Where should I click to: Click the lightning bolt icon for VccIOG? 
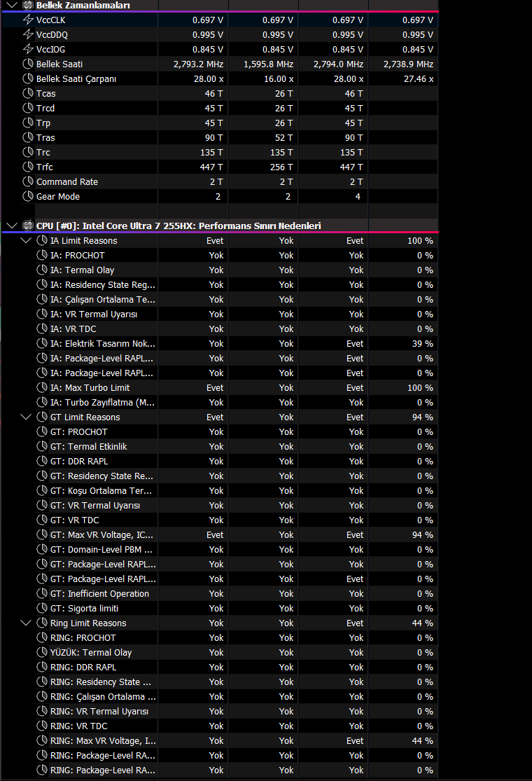(x=28, y=49)
